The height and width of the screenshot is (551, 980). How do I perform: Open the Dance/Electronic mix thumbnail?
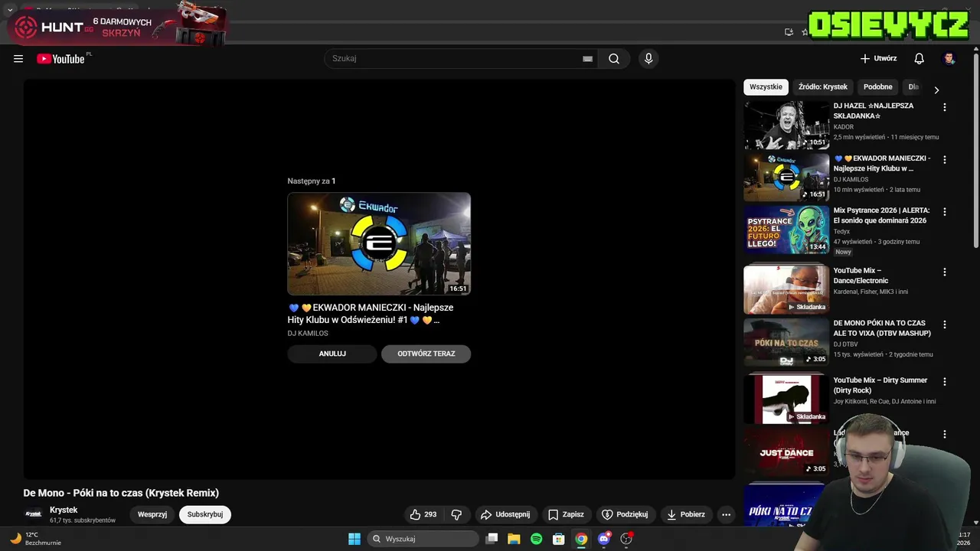(786, 289)
